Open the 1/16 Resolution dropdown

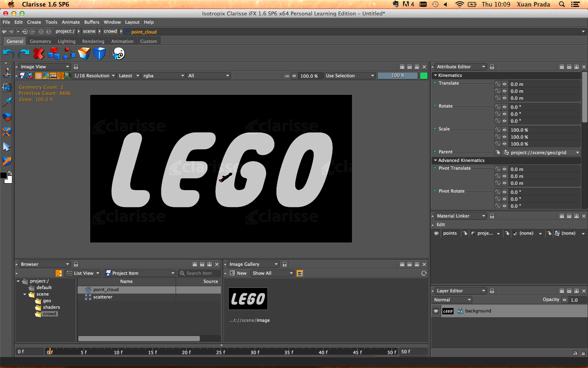94,76
